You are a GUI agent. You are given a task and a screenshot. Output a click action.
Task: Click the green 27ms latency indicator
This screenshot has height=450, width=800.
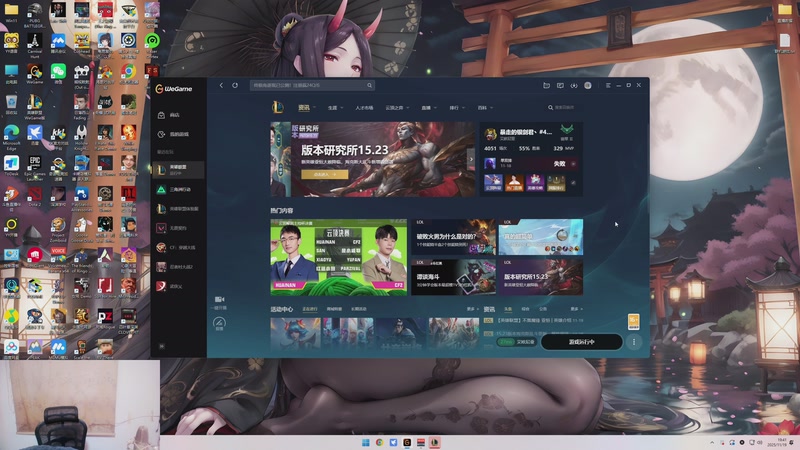click(x=506, y=342)
